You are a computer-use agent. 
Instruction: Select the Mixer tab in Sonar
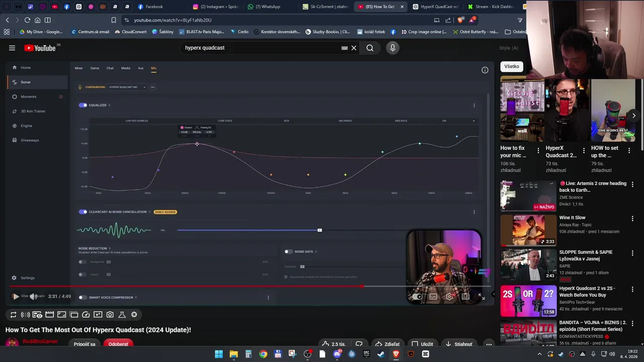(x=78, y=68)
